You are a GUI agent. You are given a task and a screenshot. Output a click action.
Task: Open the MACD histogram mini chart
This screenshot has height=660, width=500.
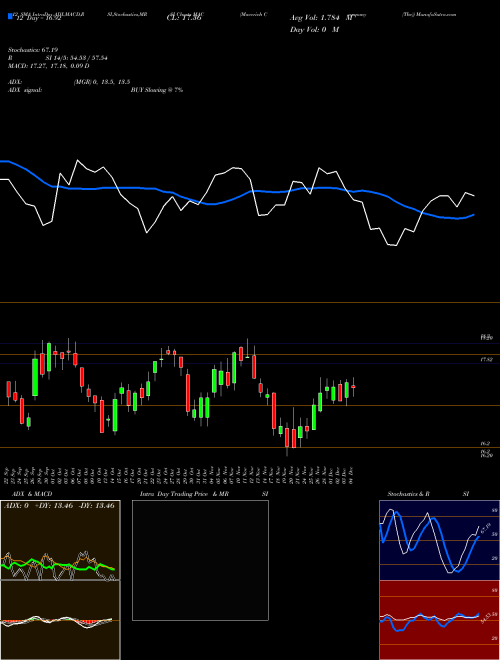pos(60,620)
